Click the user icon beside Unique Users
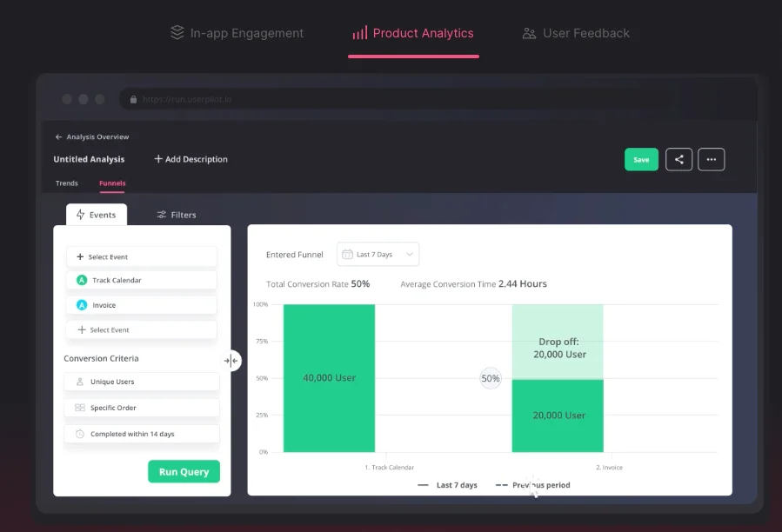 (x=80, y=382)
